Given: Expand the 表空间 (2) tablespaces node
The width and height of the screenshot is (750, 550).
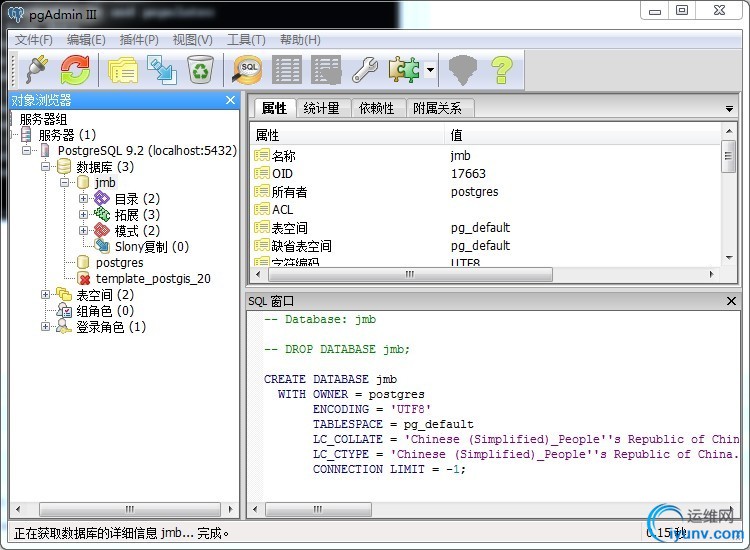Looking at the screenshot, I should tap(46, 295).
